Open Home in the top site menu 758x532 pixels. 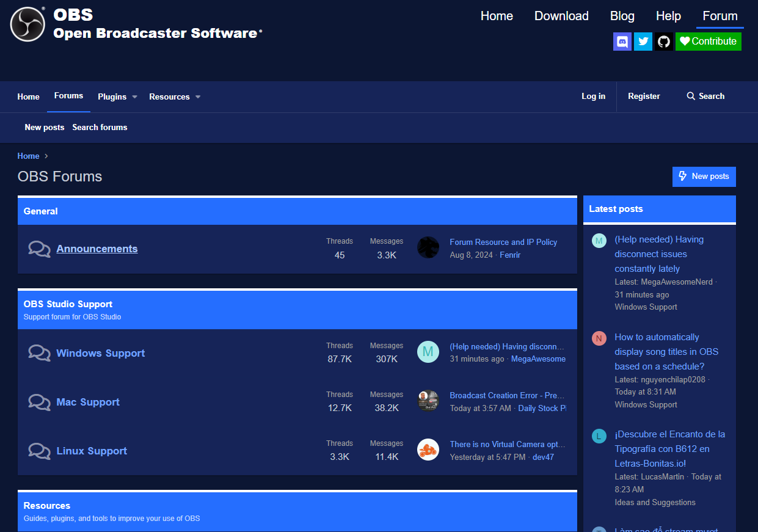(x=497, y=16)
